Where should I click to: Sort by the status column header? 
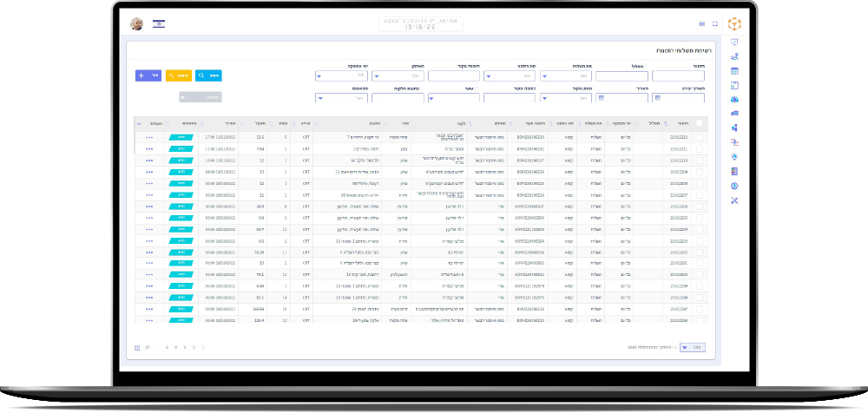pyautogui.click(x=181, y=123)
